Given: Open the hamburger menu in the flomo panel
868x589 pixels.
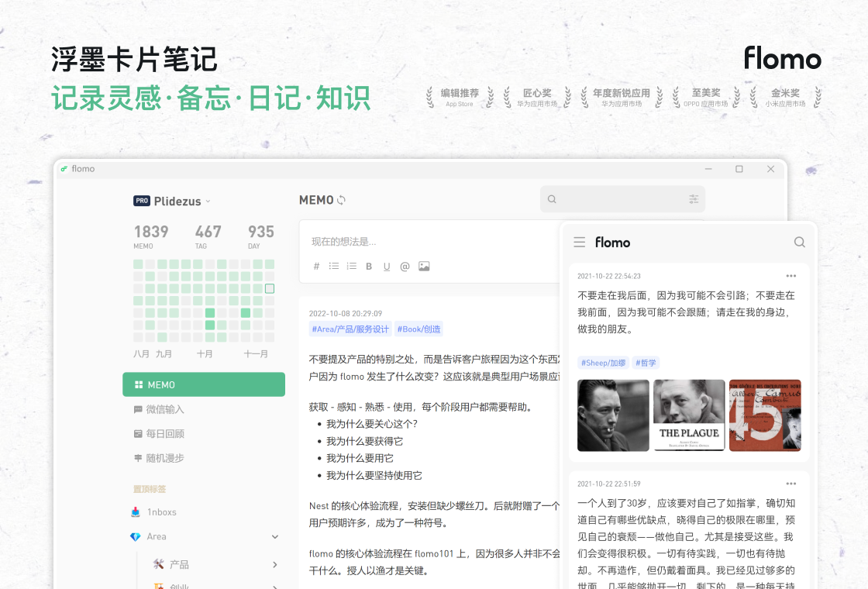Looking at the screenshot, I should click(x=580, y=242).
